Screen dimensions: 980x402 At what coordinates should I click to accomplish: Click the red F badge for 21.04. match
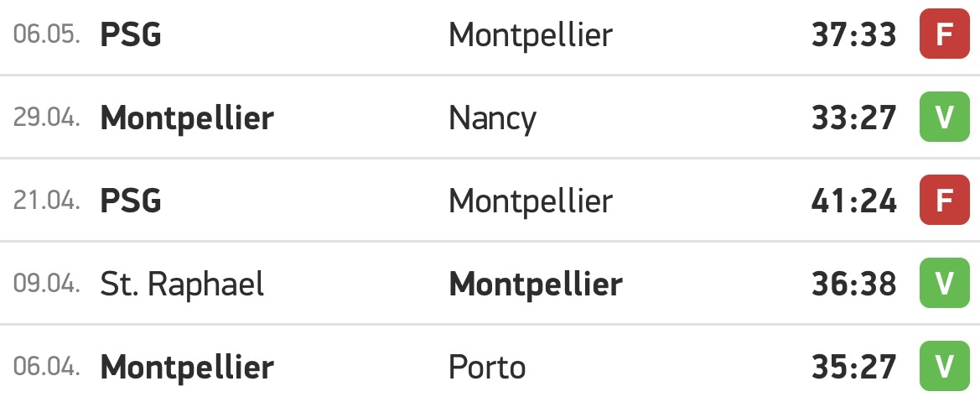tap(945, 201)
